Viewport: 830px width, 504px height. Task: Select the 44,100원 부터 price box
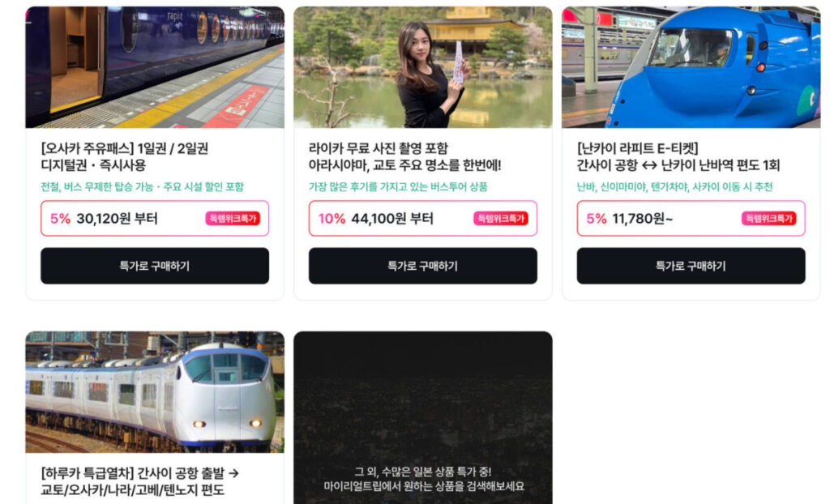coord(422,218)
